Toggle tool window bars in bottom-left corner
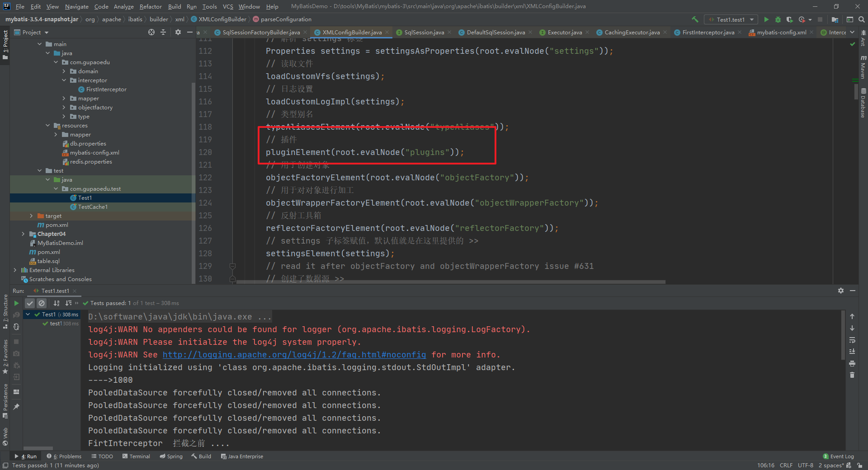 5,465
